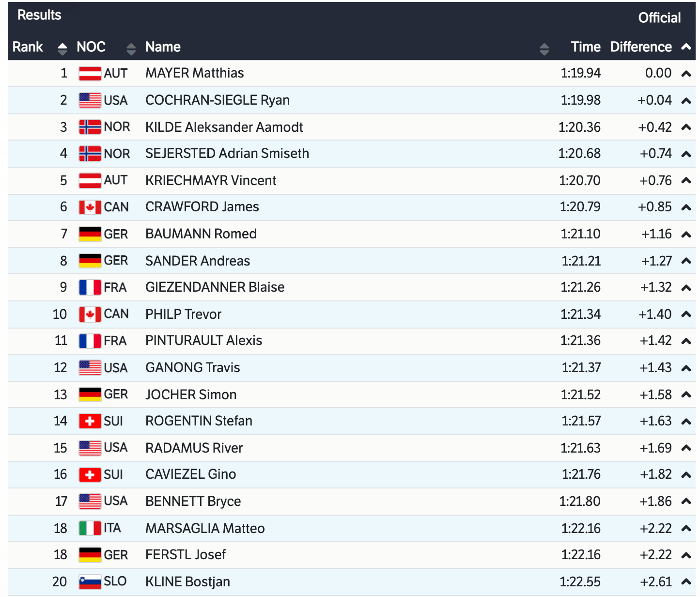Select the Official results status label

(x=659, y=18)
